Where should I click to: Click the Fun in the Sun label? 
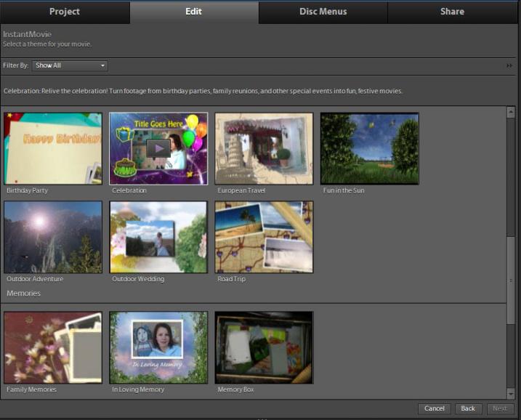pos(344,190)
